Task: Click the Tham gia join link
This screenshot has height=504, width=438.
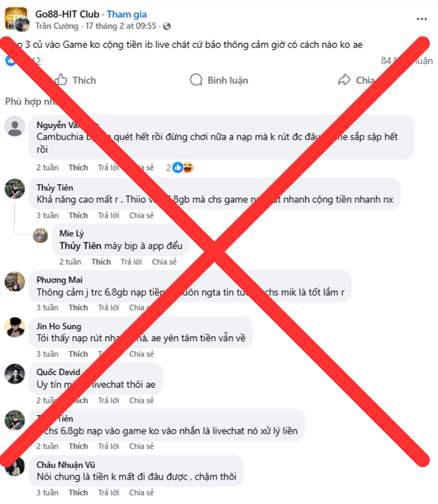Action: pos(126,14)
